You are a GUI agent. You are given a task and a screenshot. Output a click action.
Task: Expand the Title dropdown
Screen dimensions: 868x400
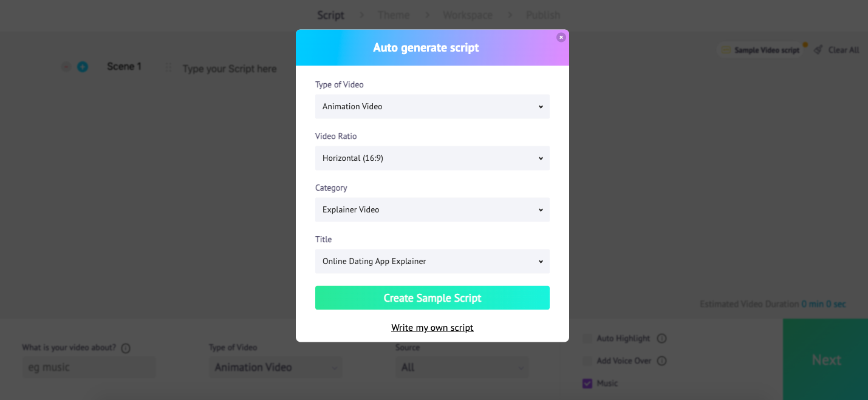tap(432, 262)
